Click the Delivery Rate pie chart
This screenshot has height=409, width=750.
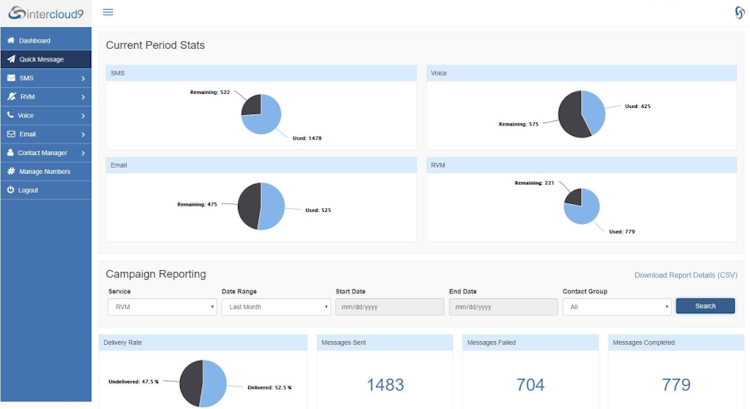[203, 384]
